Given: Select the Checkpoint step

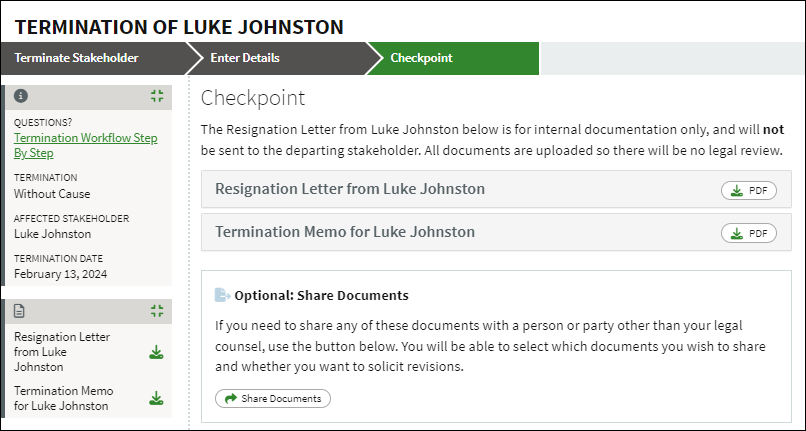Looking at the screenshot, I should 421,58.
